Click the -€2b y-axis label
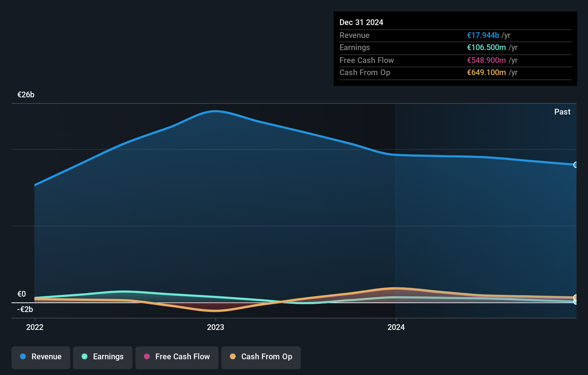 [x=25, y=309]
